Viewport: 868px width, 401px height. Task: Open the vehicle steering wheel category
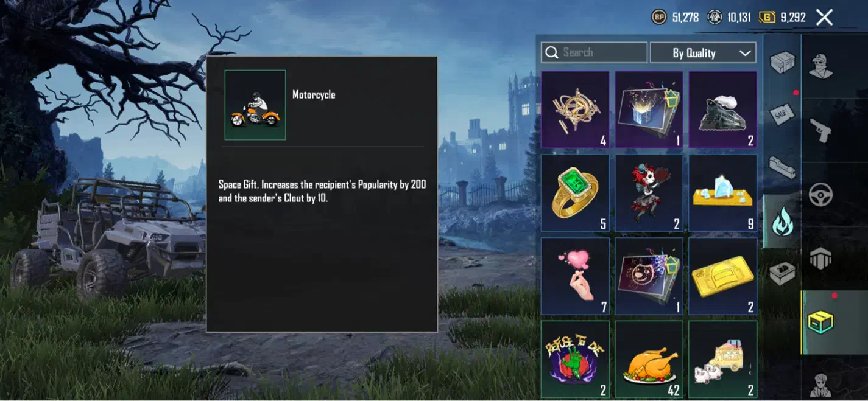click(820, 195)
